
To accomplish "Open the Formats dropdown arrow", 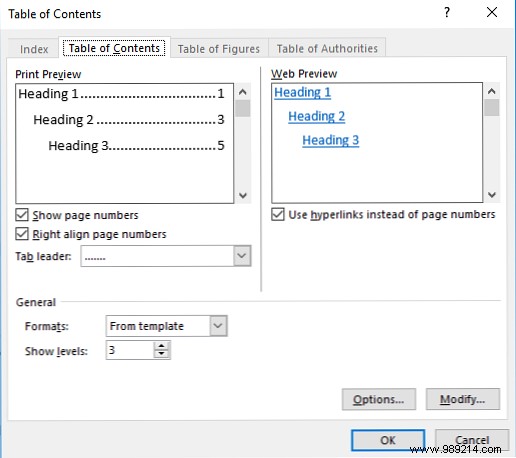I will (218, 326).
